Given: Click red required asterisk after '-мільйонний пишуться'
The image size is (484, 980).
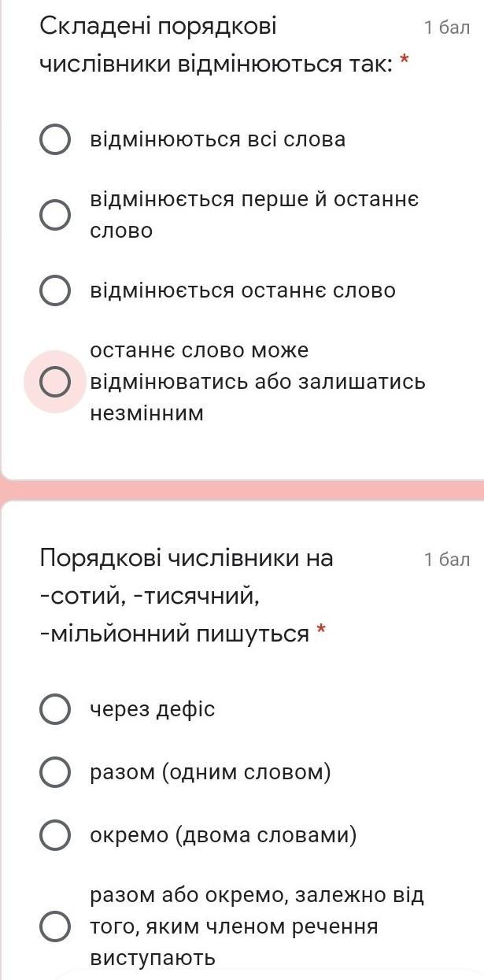Looking at the screenshot, I should point(320,631).
